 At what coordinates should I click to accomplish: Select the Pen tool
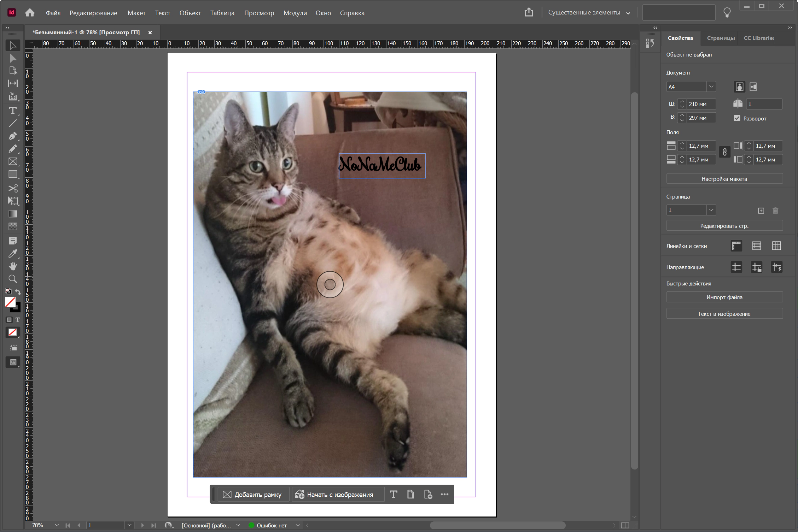(x=13, y=136)
